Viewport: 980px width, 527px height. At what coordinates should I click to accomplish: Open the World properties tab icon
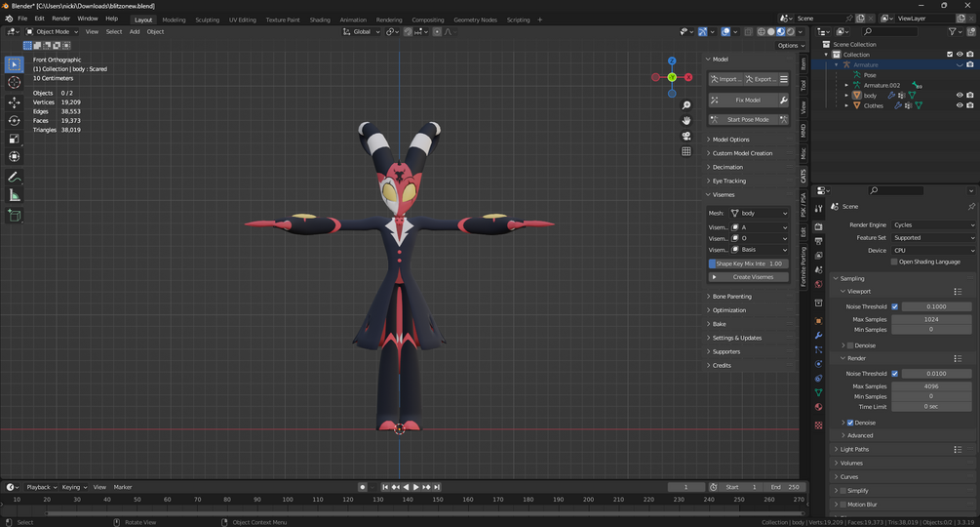[x=819, y=284]
